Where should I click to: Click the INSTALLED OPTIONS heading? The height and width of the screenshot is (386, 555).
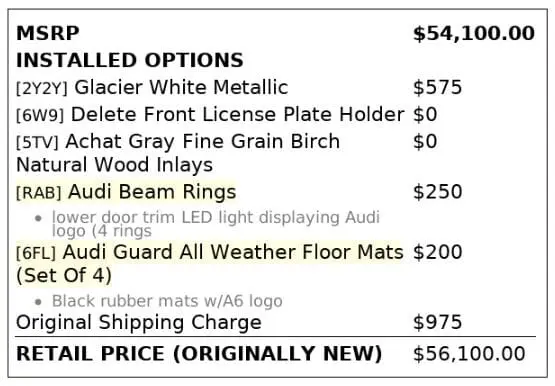coord(130,60)
